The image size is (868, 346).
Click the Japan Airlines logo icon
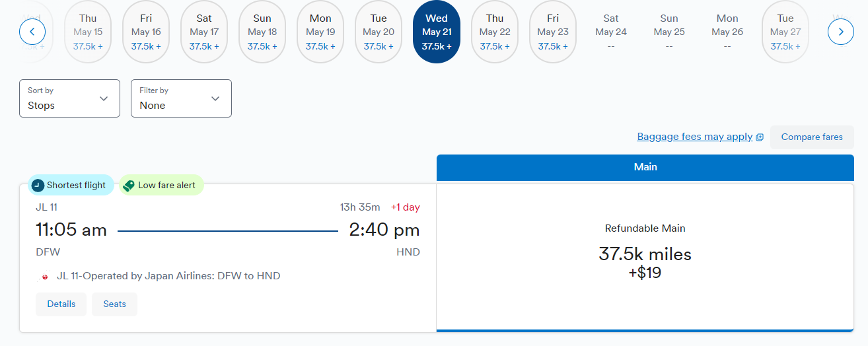coord(45,277)
